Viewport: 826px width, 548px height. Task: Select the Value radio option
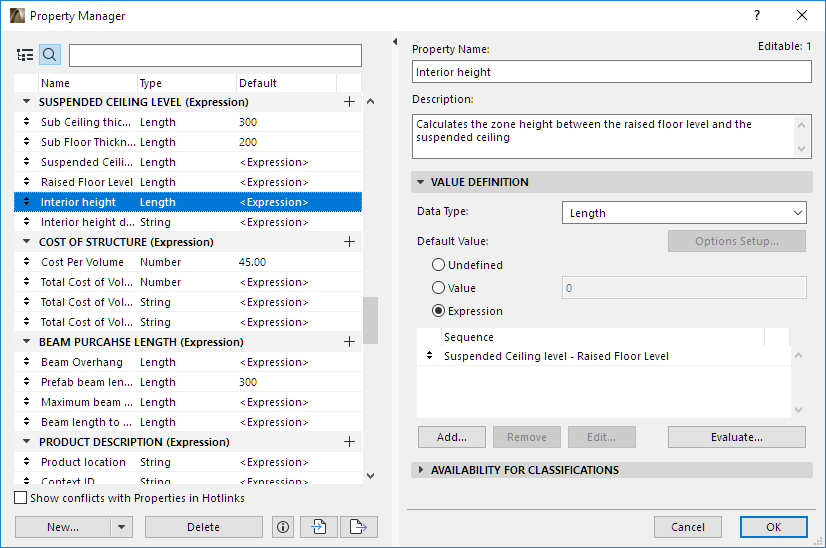[x=438, y=288]
